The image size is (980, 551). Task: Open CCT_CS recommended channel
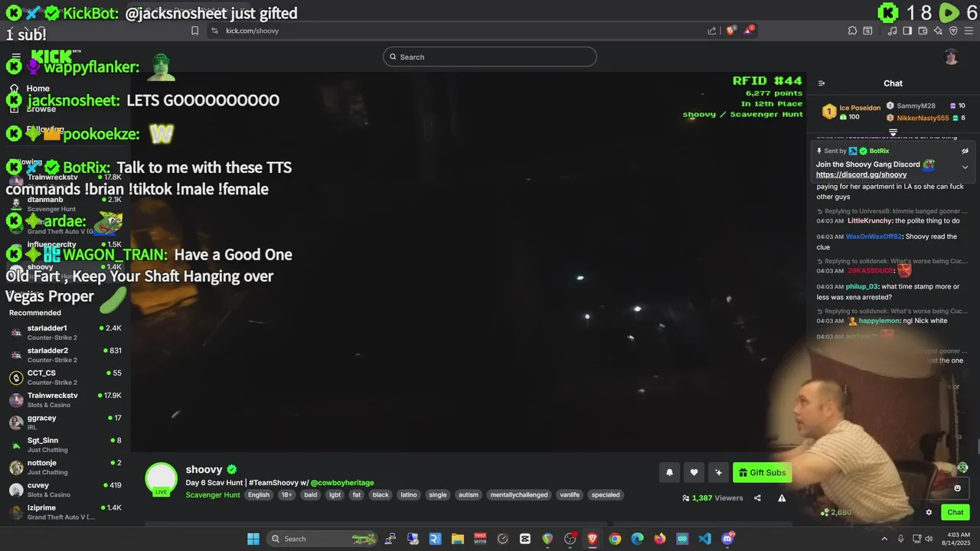tap(65, 377)
